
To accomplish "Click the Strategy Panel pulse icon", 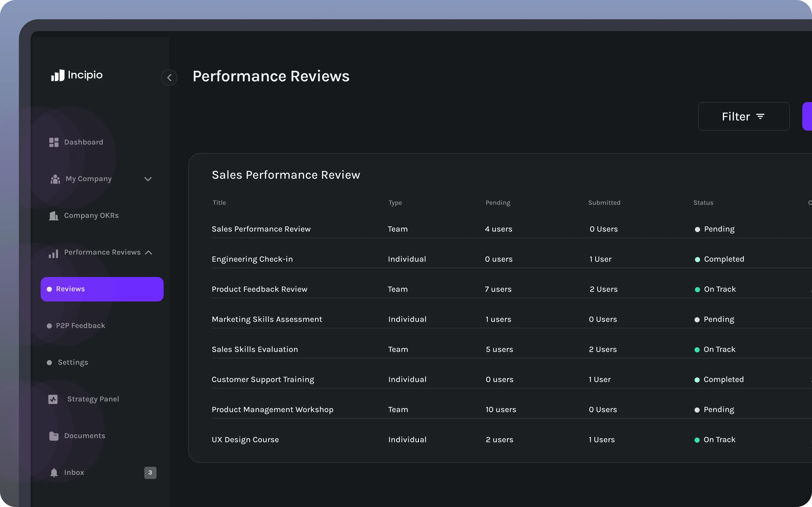I will tap(53, 399).
